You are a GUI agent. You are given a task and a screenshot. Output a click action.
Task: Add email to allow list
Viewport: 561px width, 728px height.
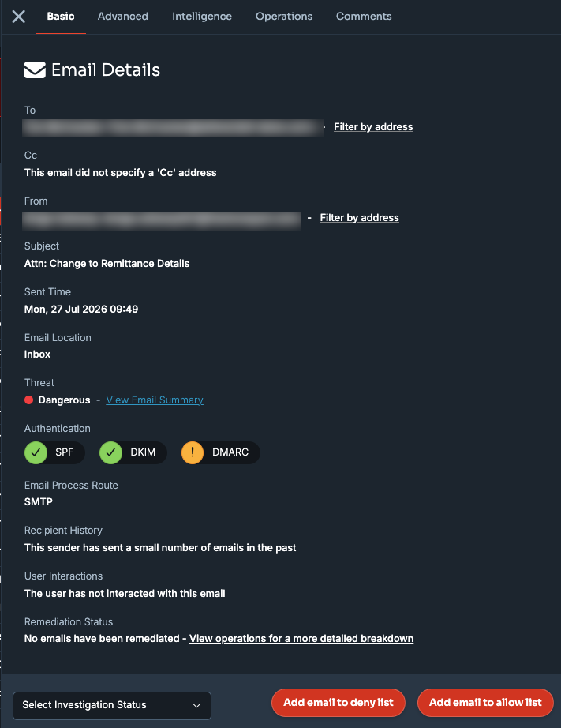(485, 703)
